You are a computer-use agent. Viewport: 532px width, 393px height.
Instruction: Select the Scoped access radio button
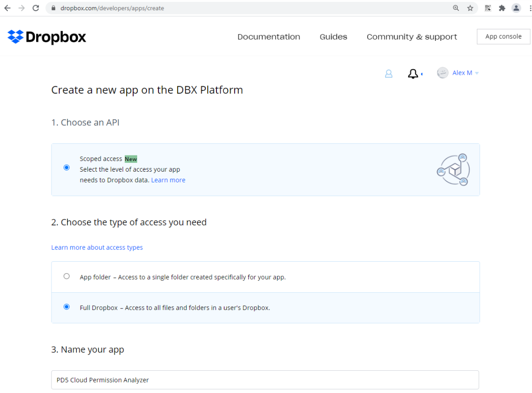66,168
